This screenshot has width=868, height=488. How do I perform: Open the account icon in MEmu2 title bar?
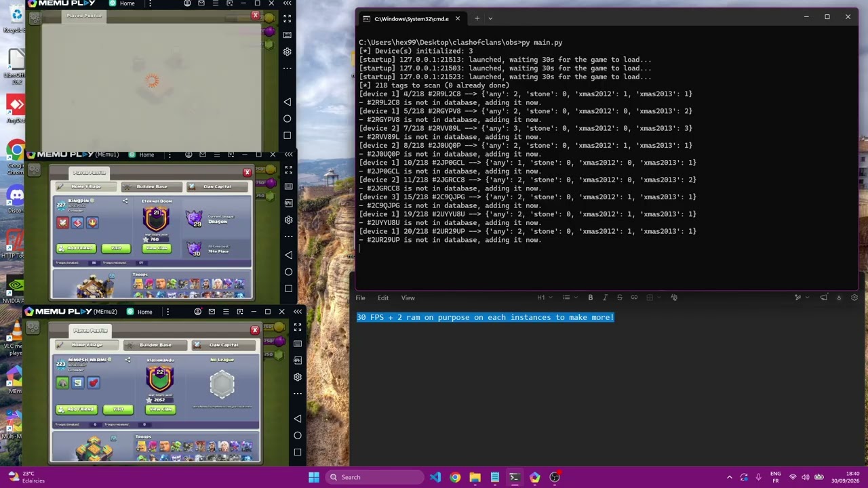coord(197,312)
